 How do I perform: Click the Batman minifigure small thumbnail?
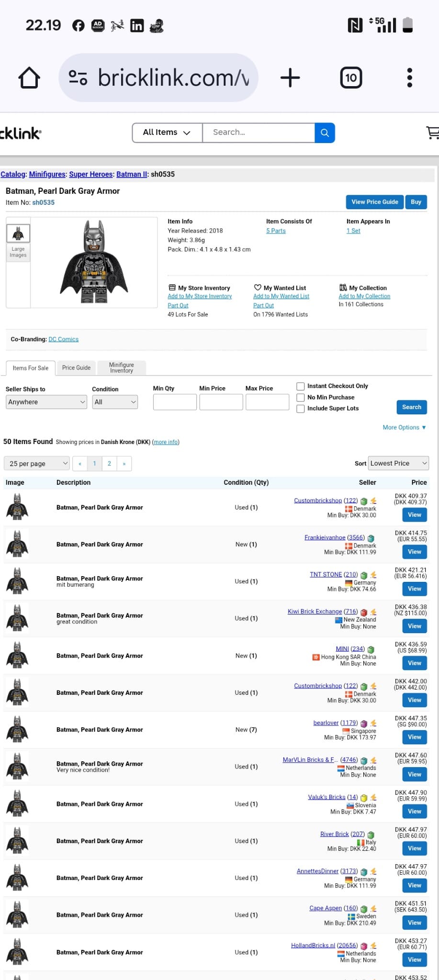pos(18,234)
